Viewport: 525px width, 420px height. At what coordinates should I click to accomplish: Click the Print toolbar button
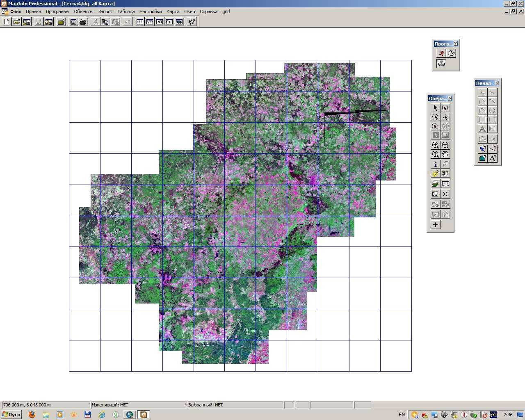pos(83,22)
